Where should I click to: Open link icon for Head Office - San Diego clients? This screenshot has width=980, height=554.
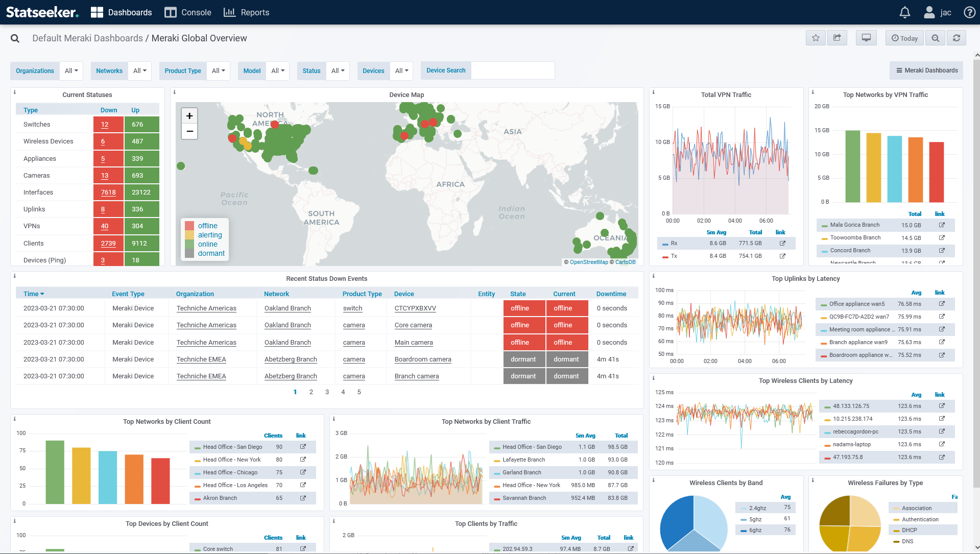[x=303, y=447]
